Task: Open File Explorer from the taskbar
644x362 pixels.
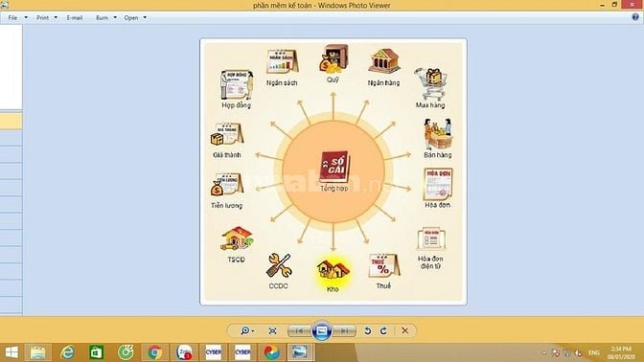Action: click(x=37, y=352)
